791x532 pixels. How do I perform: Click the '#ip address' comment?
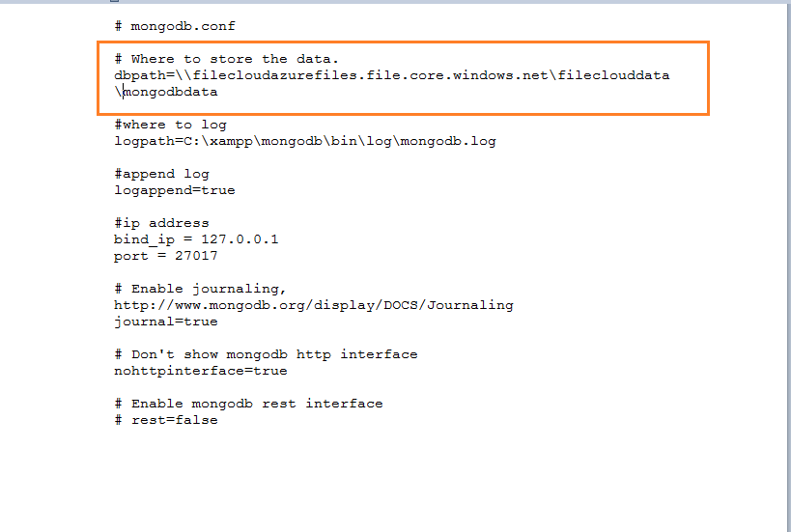click(x=161, y=223)
